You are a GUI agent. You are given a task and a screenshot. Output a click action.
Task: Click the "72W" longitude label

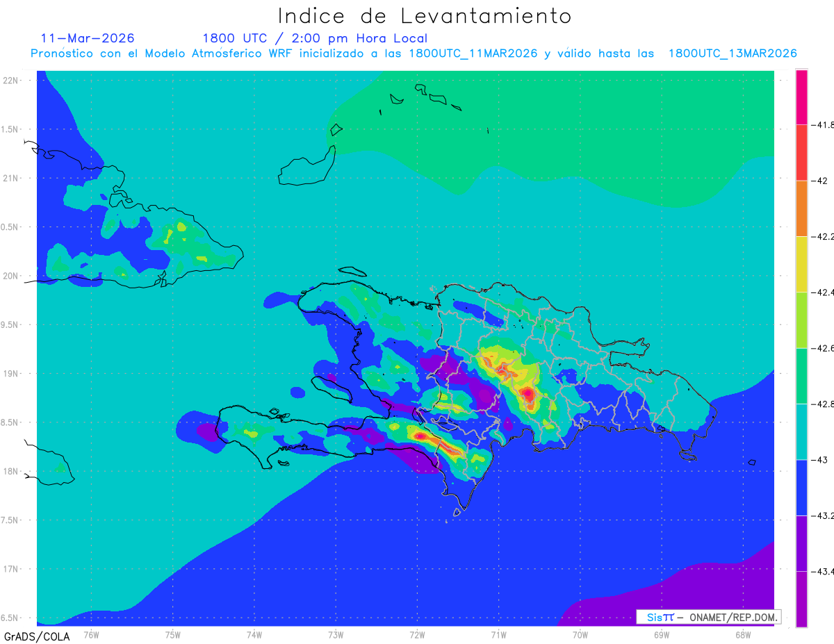point(417,634)
